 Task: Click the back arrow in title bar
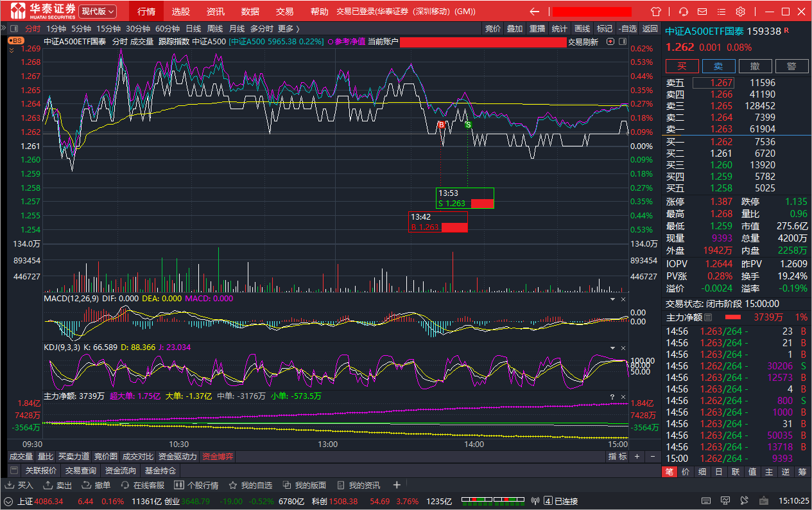tap(534, 12)
